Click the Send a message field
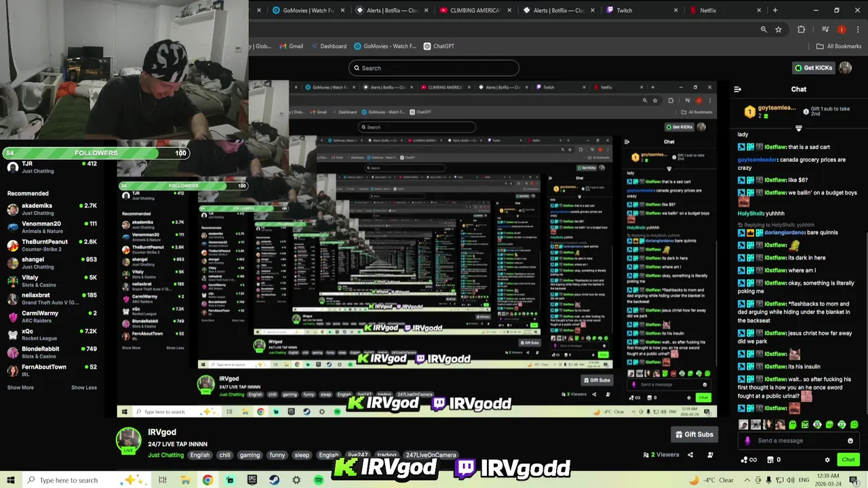Screen dimensions: 868x488 click(798, 441)
